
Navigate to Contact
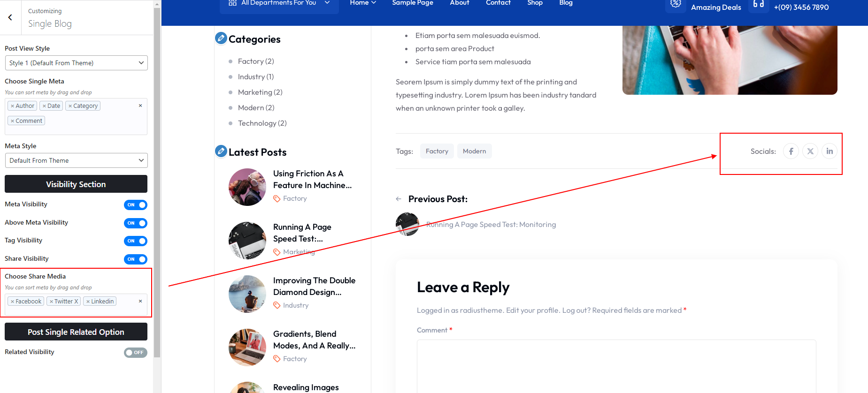(498, 3)
